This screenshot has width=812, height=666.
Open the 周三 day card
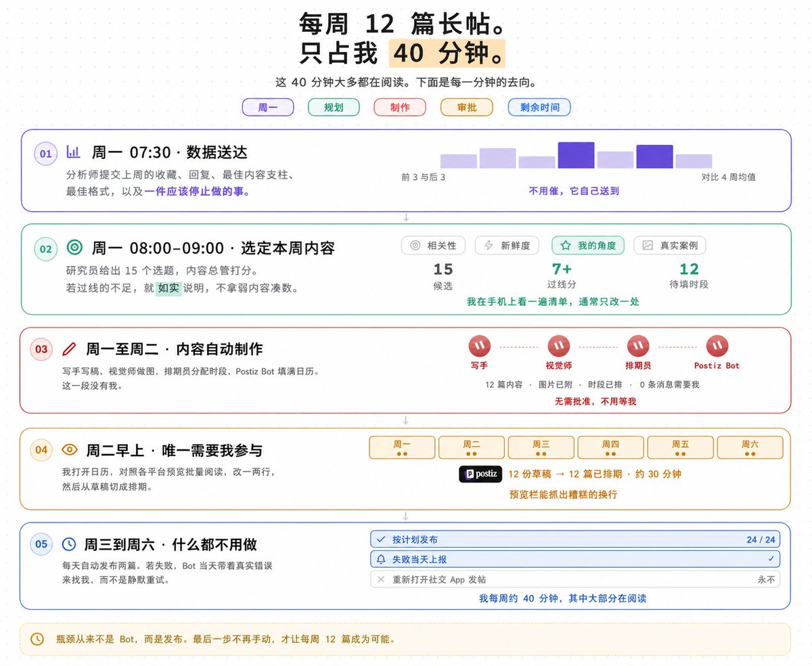pos(541,447)
